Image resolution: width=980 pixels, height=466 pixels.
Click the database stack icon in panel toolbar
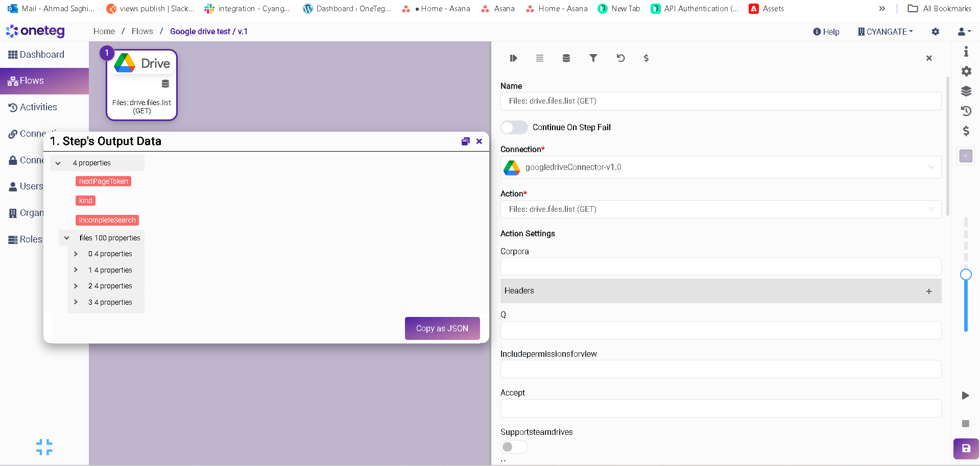click(x=566, y=58)
